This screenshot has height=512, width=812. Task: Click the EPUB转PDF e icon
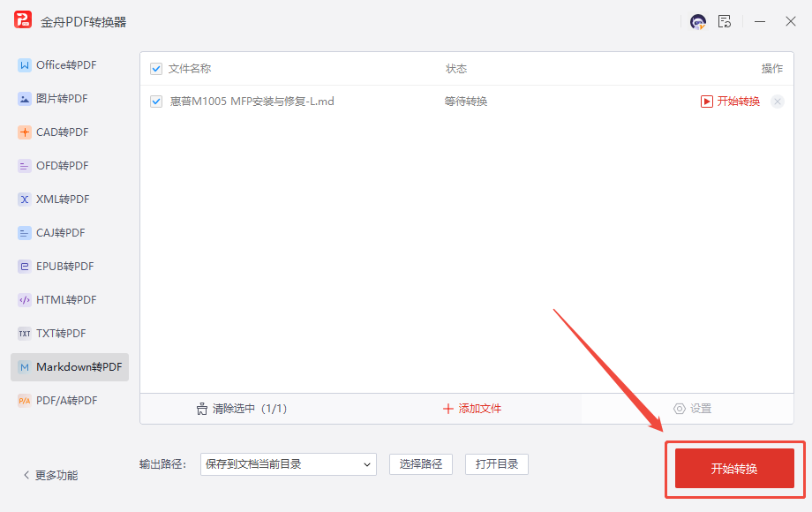[x=25, y=267]
